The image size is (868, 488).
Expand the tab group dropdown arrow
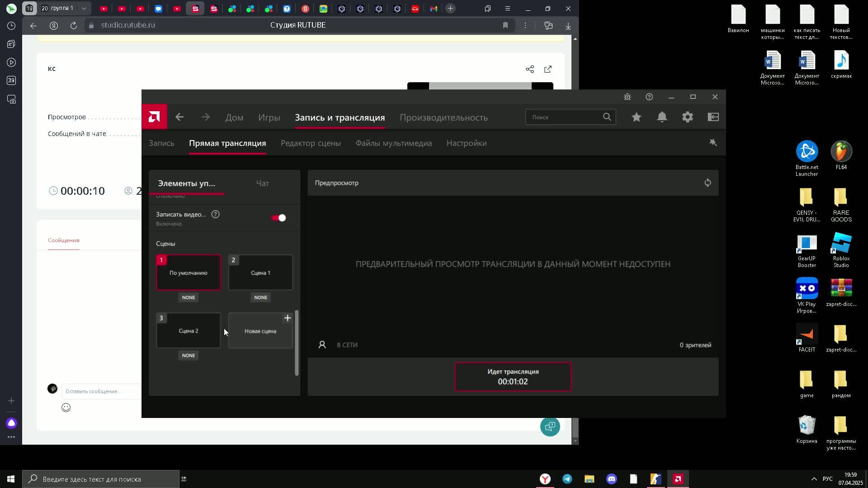tap(84, 9)
